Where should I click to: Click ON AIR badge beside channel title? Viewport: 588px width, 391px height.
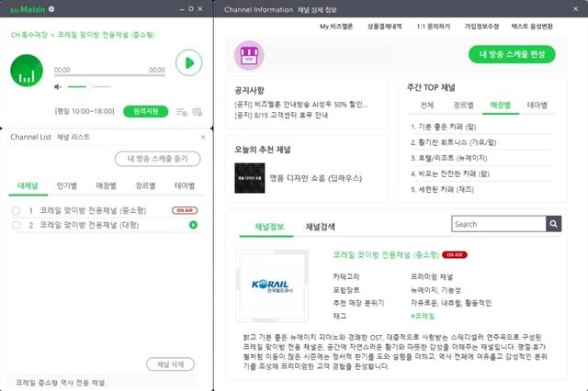455,254
